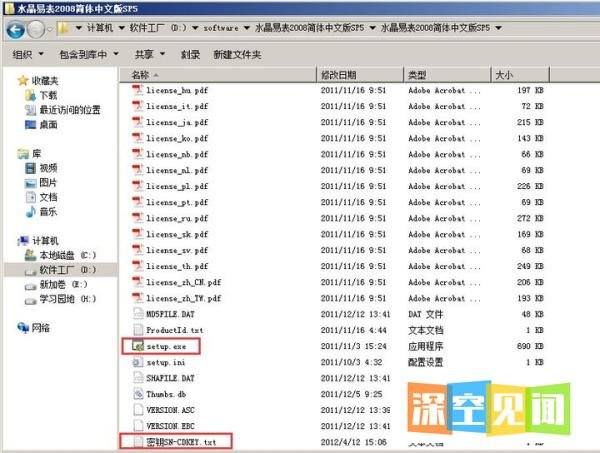Go back with the blue Back arrow
600x453 pixels.
click(16, 29)
